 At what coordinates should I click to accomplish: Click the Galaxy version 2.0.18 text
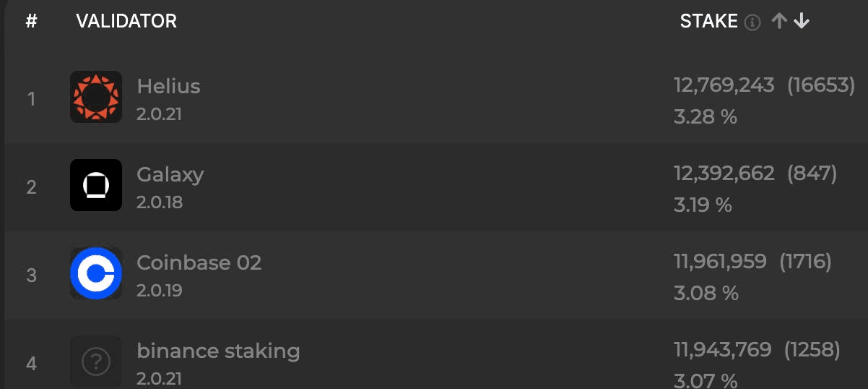pos(160,202)
